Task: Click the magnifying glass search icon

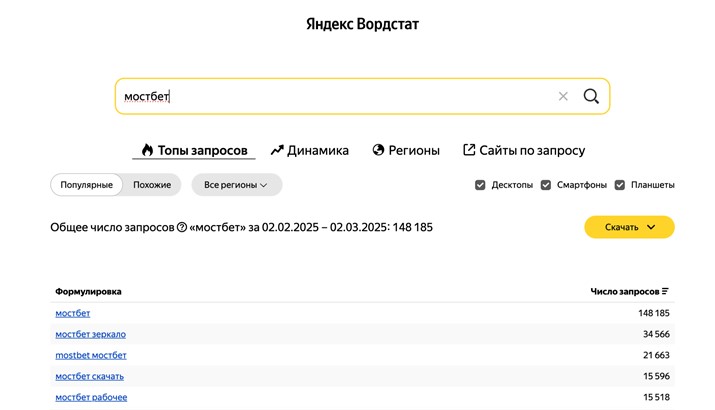Action: 591,96
